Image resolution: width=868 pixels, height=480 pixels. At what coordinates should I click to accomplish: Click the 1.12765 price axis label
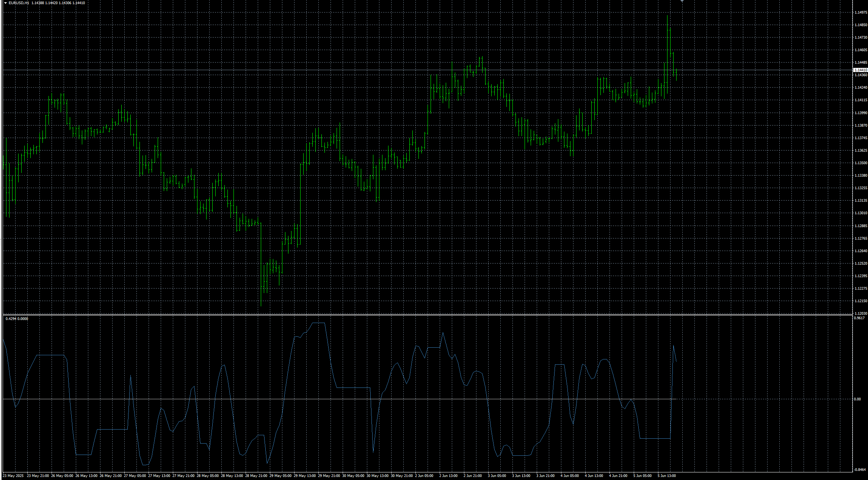[x=861, y=238]
